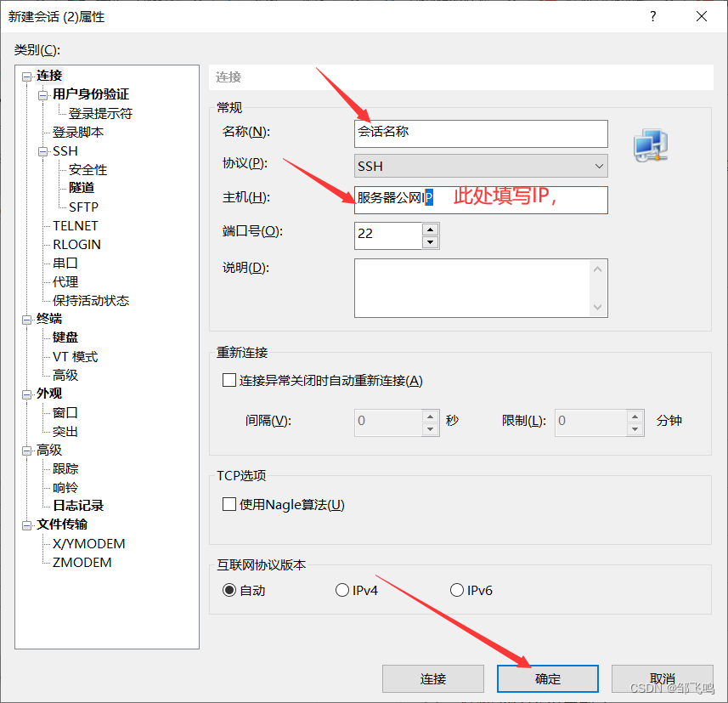Select 登录脚本 in the category tree
Image resolution: width=728 pixels, height=703 pixels.
click(77, 133)
